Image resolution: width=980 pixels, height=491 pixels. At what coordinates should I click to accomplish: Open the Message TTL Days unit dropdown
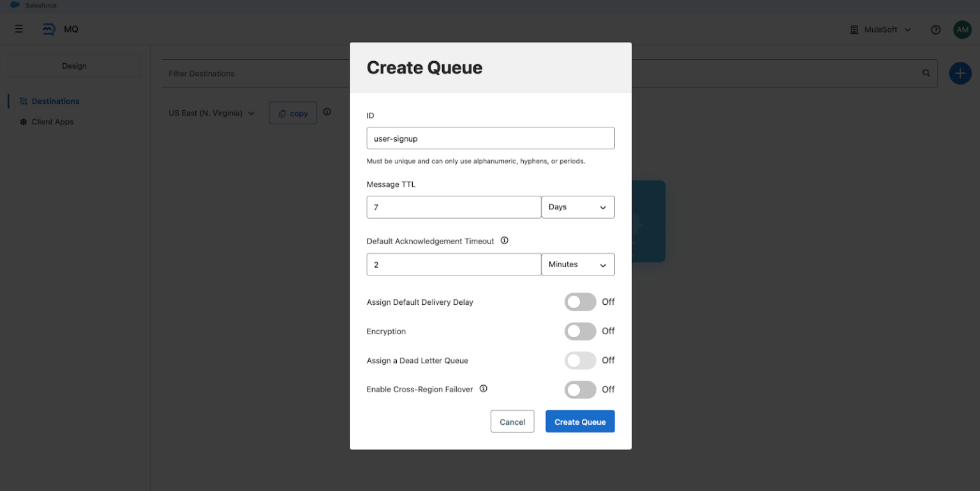(578, 207)
